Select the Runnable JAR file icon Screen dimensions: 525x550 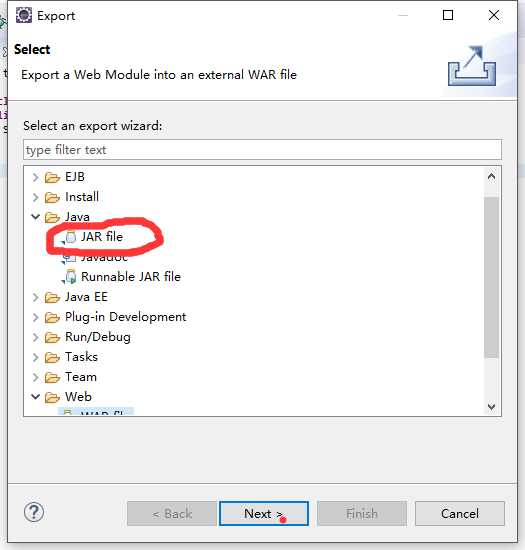click(70, 277)
